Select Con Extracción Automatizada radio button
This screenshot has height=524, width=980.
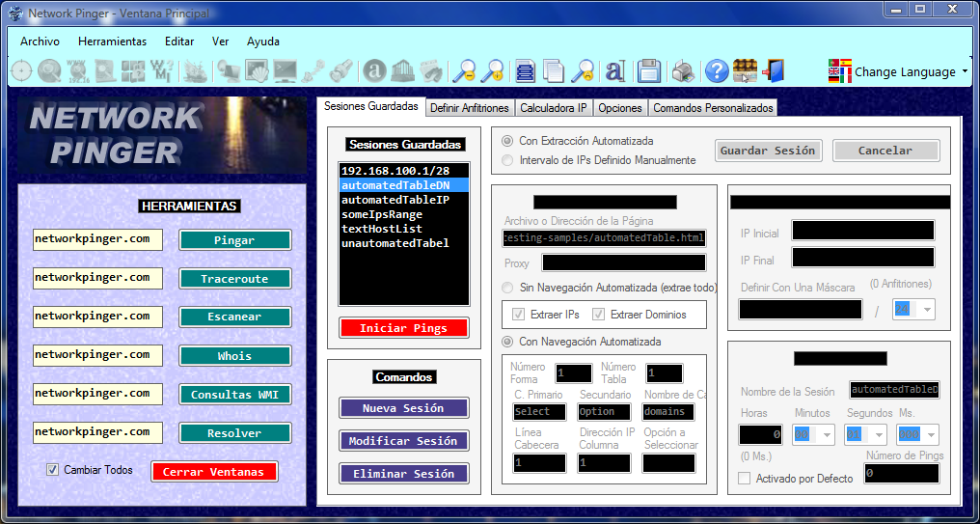pyautogui.click(x=507, y=141)
